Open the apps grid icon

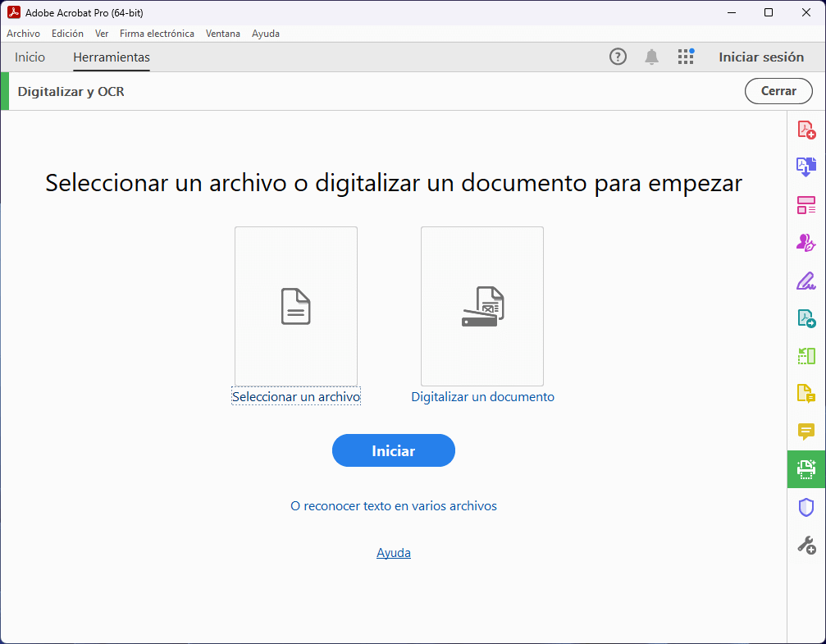click(x=686, y=57)
